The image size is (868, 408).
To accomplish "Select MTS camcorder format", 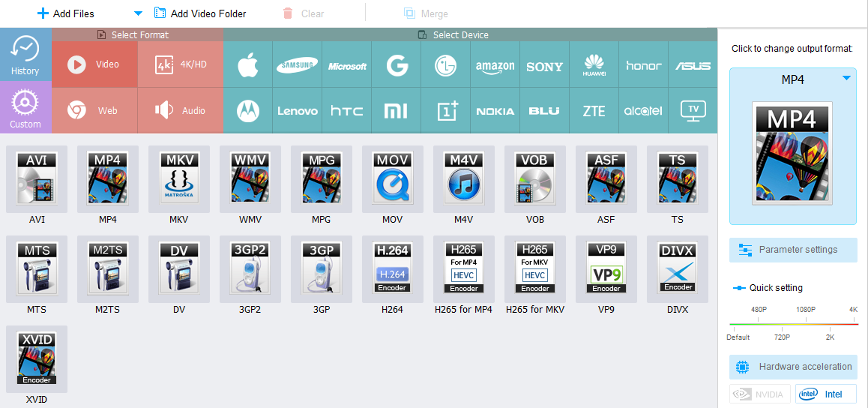I will tap(37, 269).
